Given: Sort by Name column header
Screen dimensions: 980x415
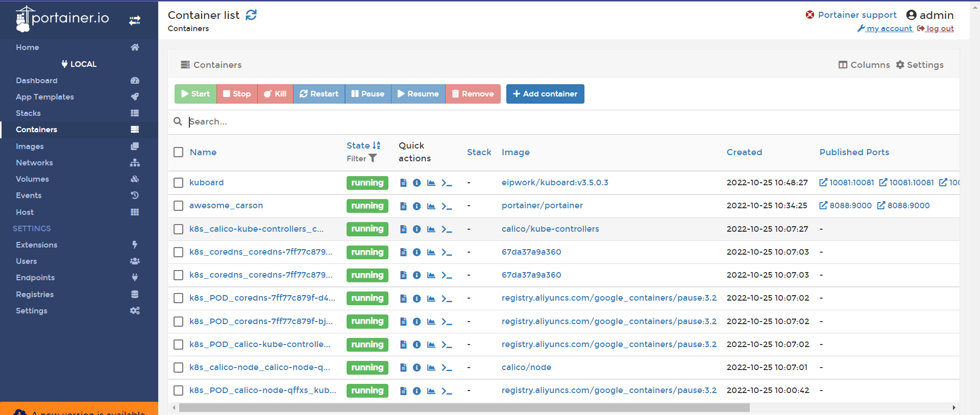Looking at the screenshot, I should pos(203,152).
